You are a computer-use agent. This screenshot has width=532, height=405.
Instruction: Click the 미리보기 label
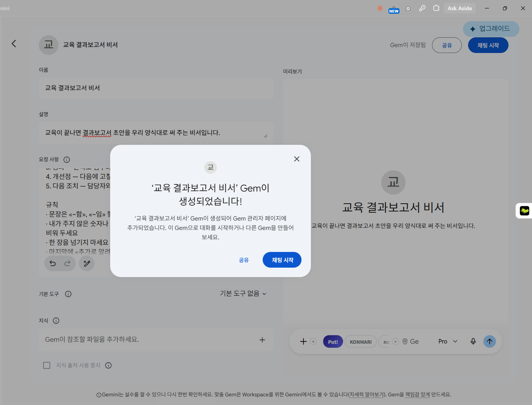(292, 71)
